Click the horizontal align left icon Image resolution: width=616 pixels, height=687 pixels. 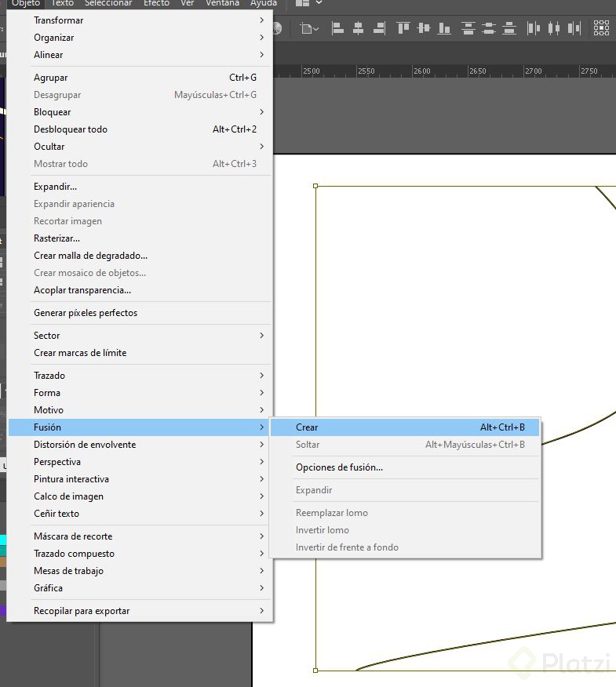[337, 28]
